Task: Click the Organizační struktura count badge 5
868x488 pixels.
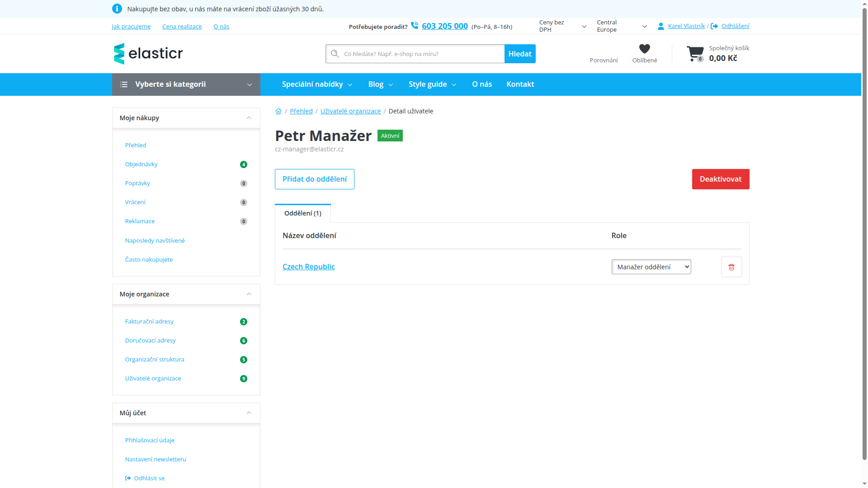Action: click(244, 360)
